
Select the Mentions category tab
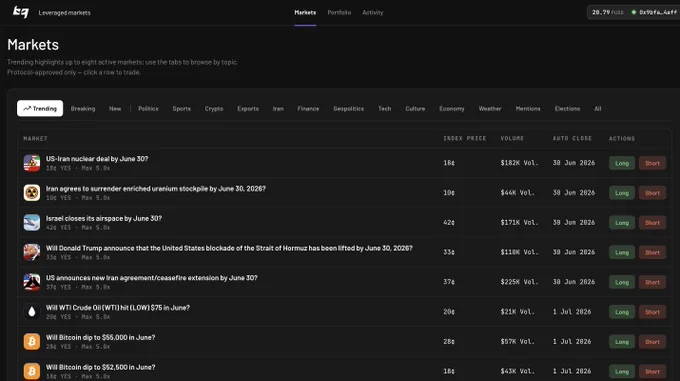click(x=528, y=108)
